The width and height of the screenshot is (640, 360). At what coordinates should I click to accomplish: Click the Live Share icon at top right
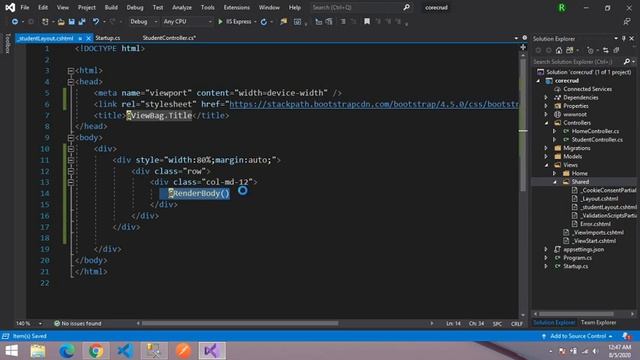627,22
